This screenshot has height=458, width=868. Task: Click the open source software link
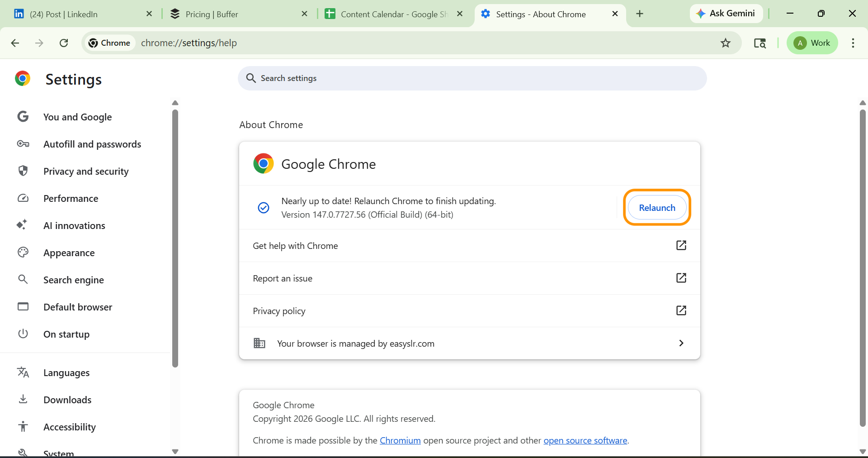[x=585, y=440]
